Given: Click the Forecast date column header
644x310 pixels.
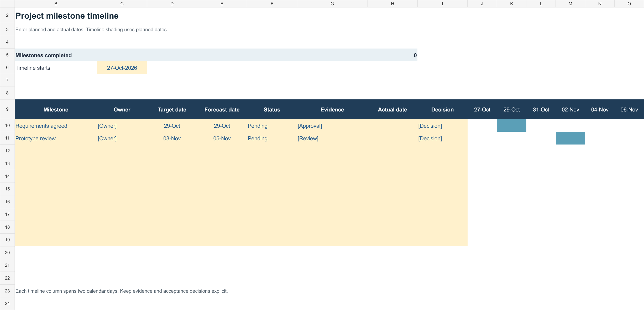Looking at the screenshot, I should [222, 109].
